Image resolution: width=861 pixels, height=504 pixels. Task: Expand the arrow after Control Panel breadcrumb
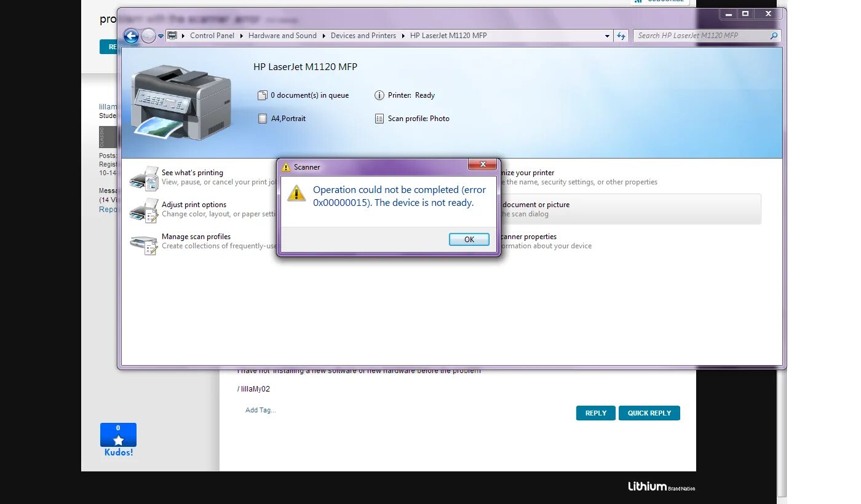click(242, 36)
